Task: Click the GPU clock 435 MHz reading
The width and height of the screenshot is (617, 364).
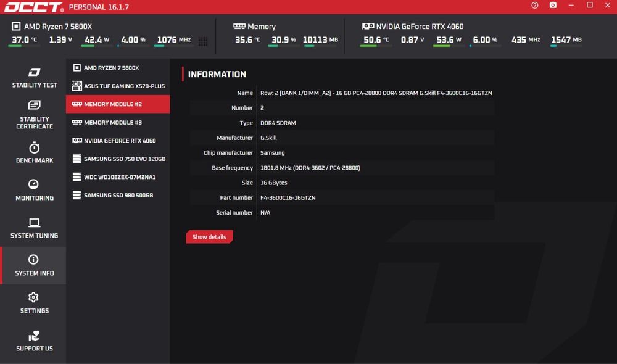Action: point(526,39)
